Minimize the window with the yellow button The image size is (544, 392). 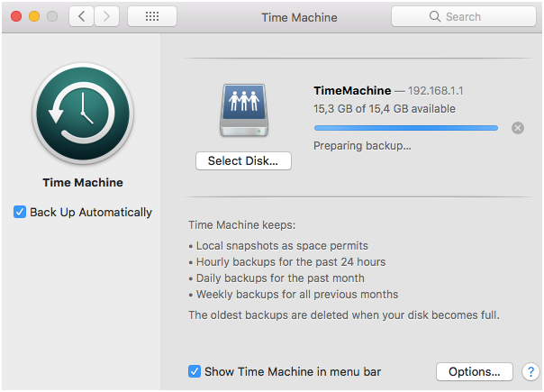click(x=34, y=16)
